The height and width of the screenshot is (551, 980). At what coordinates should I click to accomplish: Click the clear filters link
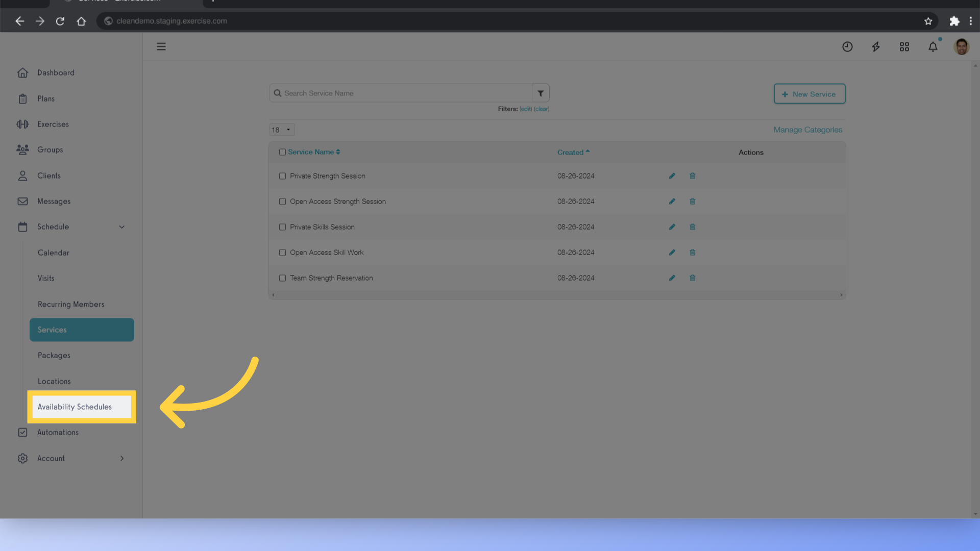click(x=542, y=109)
